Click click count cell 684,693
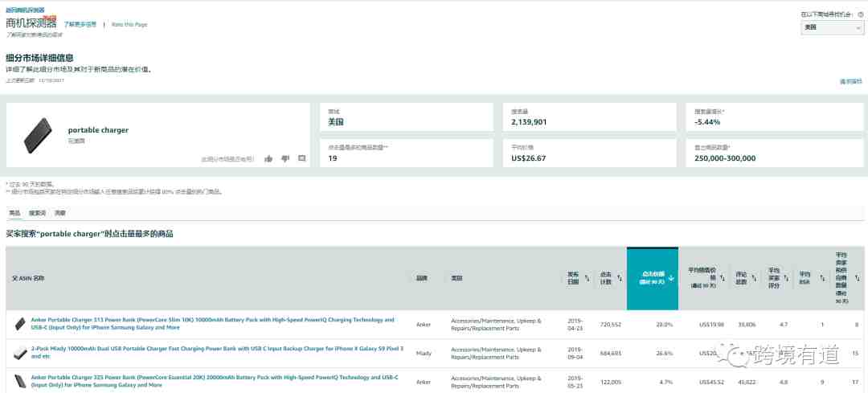The height and width of the screenshot is (393, 868). (x=611, y=353)
